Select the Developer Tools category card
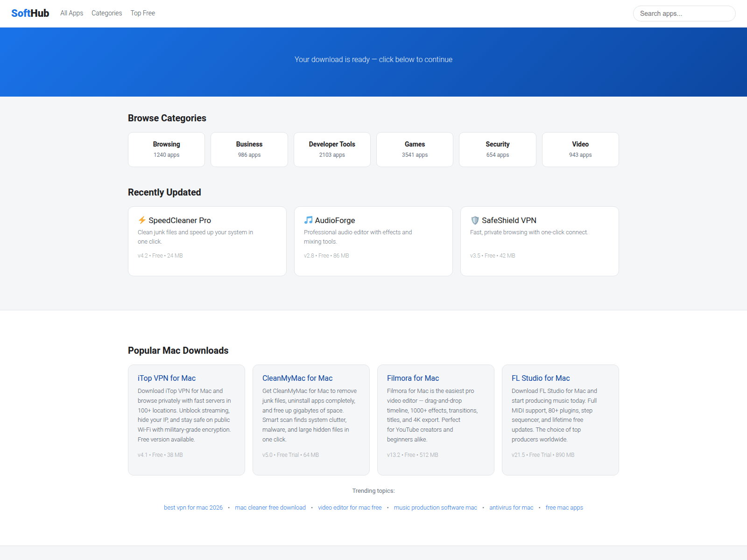Image resolution: width=747 pixels, height=560 pixels. 332,149
